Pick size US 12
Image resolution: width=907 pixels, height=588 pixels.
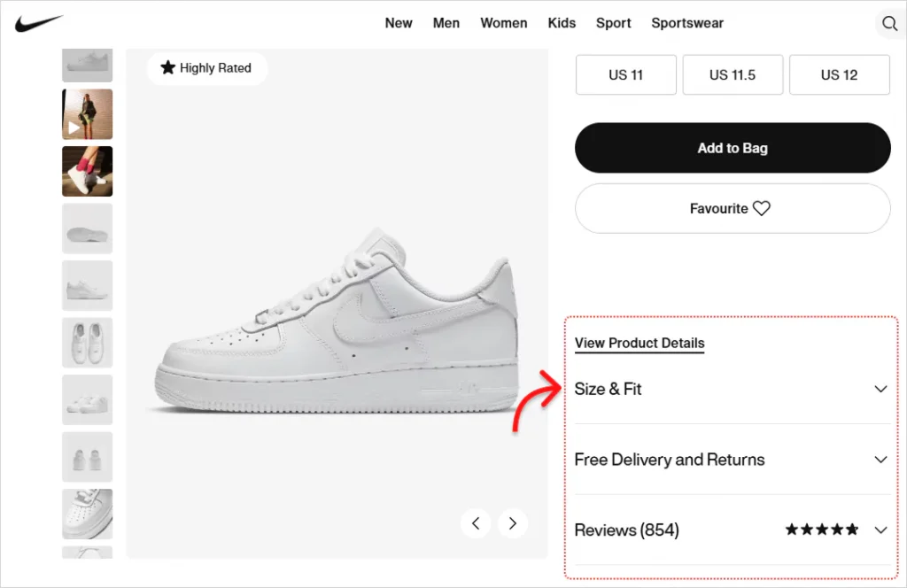point(839,75)
